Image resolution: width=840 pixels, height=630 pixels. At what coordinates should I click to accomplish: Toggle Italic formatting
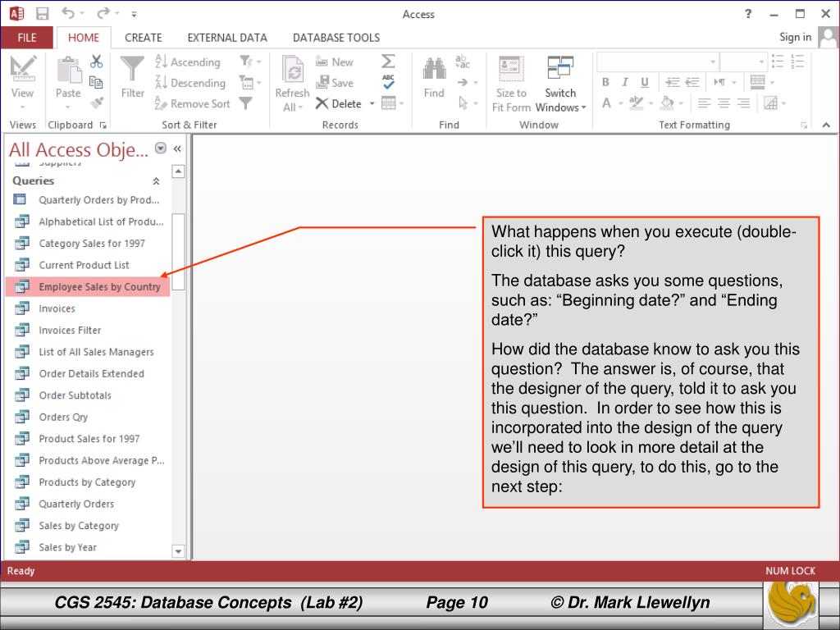(x=624, y=82)
